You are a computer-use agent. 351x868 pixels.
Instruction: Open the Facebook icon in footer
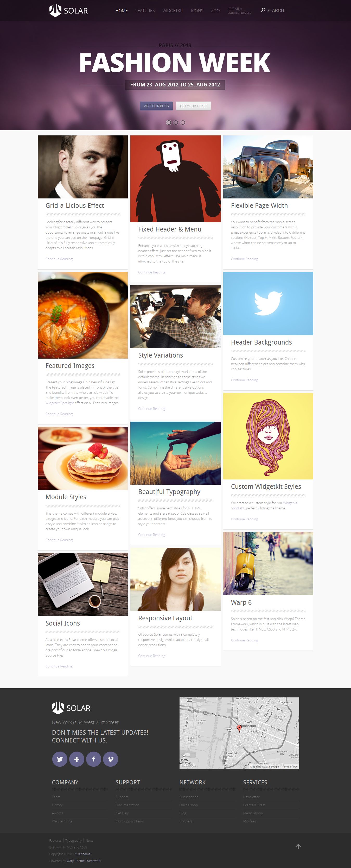pos(94,759)
